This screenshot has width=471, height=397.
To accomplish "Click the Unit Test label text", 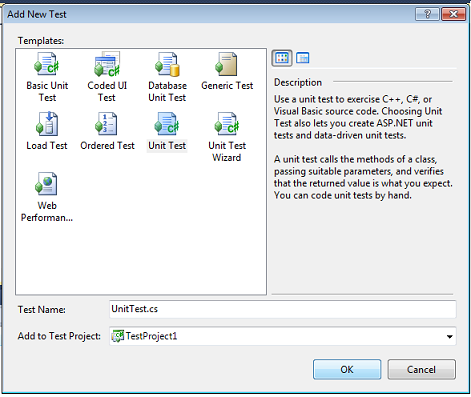I will (x=167, y=146).
